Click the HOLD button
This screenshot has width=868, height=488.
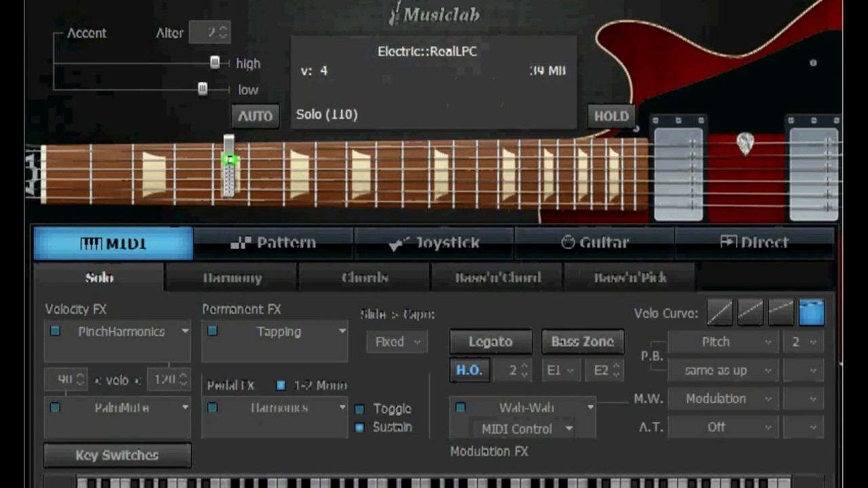click(611, 116)
